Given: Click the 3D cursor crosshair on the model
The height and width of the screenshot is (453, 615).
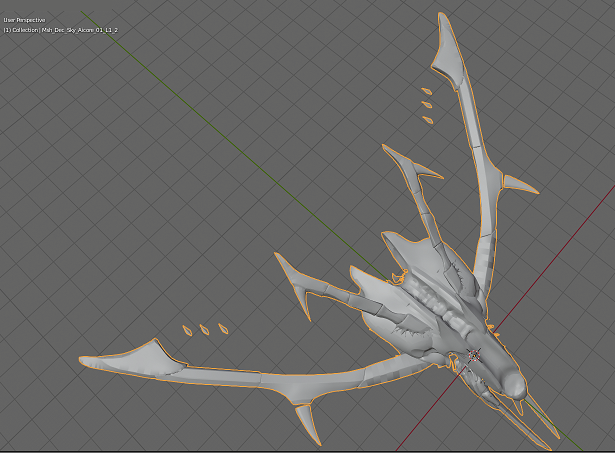Looking at the screenshot, I should [474, 355].
